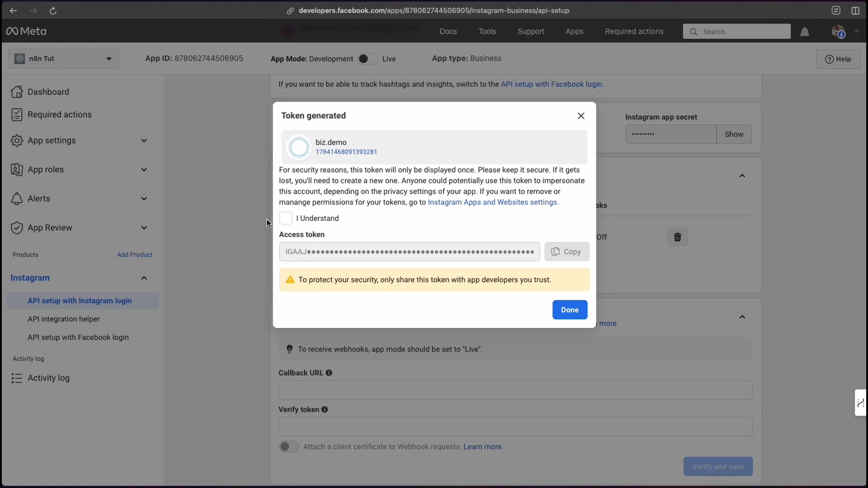Click the browser address bar URL
868x488 pixels.
[434, 10]
